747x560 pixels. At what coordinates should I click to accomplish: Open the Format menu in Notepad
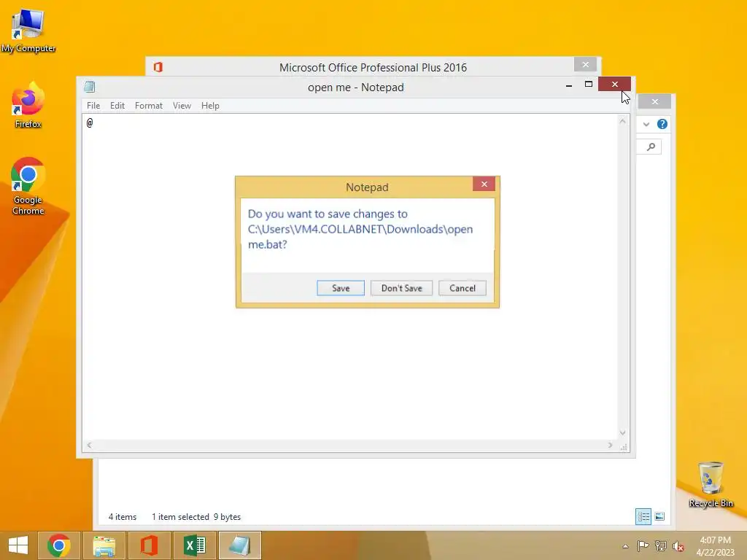[x=149, y=106]
